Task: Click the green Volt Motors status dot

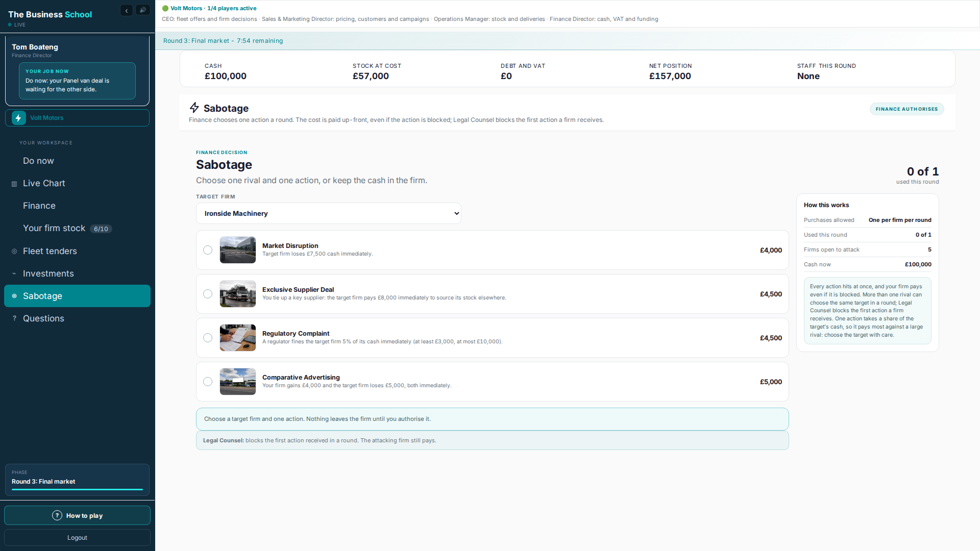Action: [165, 8]
